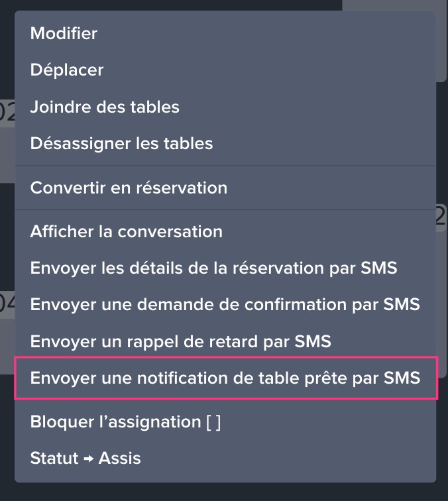Viewport: 448px width, 501px height.
Task: Click the arrow icon between Statut and Assis
Action: point(89,459)
